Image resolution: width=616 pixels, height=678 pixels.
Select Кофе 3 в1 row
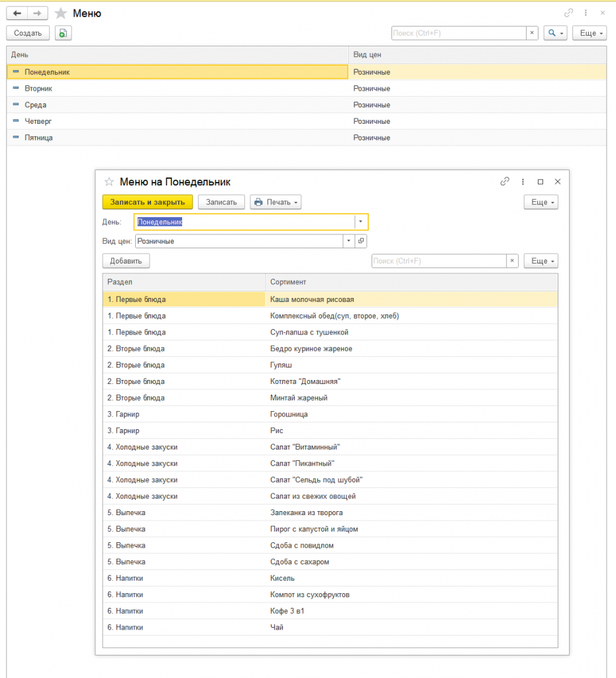(x=330, y=611)
